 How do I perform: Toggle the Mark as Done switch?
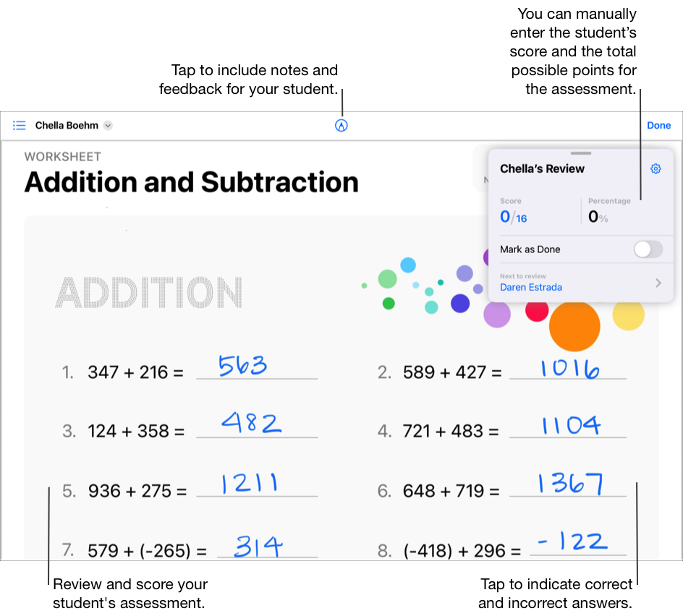click(648, 249)
